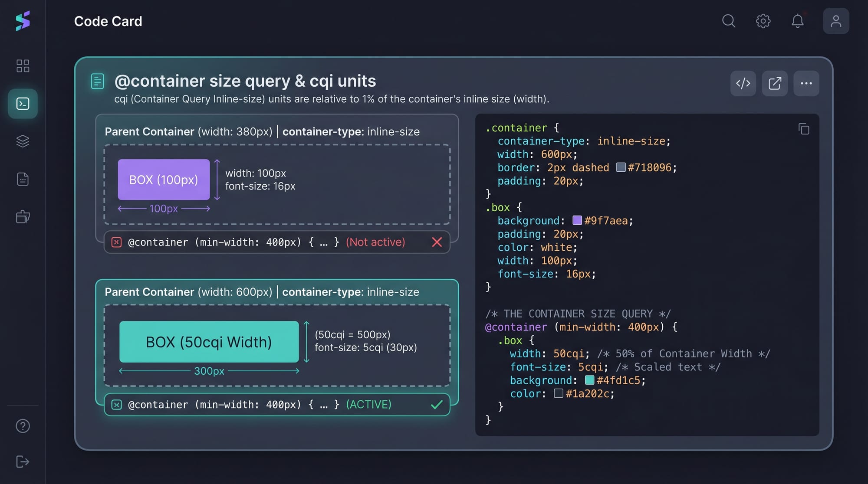Open the dashboard grid icon in sidebar
This screenshot has height=484, width=868.
[x=23, y=66]
